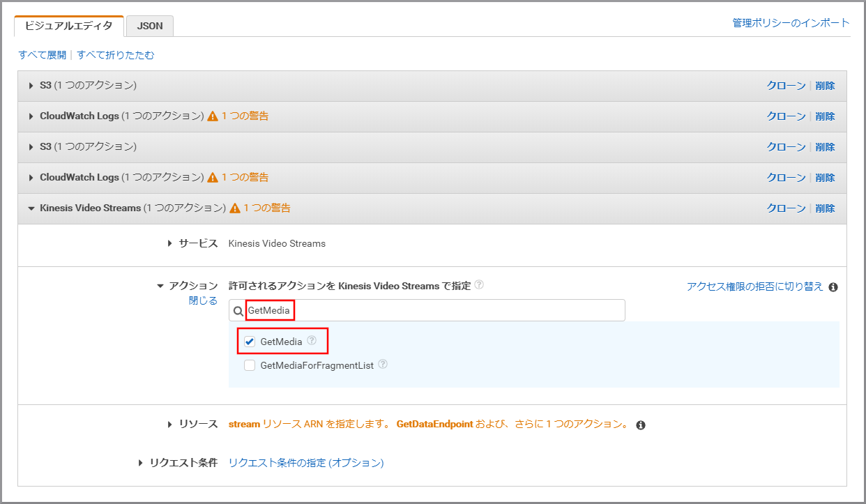866x504 pixels.
Task: Collapse the アクション row arrow
Action: click(x=160, y=286)
